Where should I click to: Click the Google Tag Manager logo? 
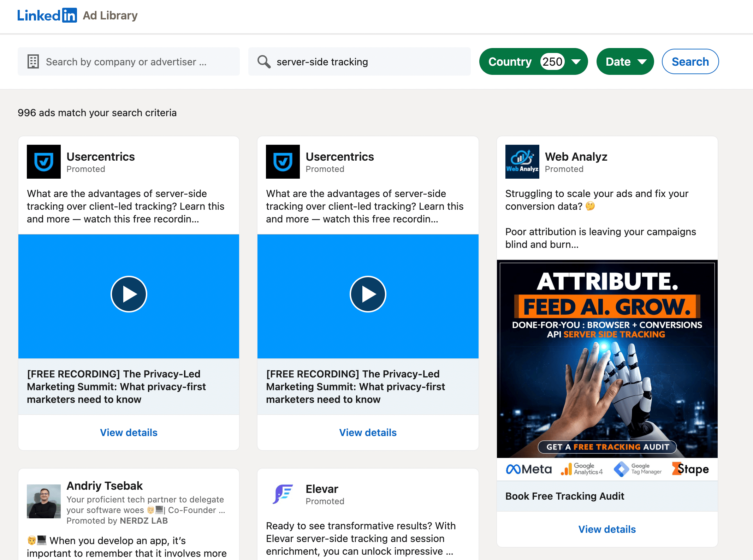(x=638, y=469)
